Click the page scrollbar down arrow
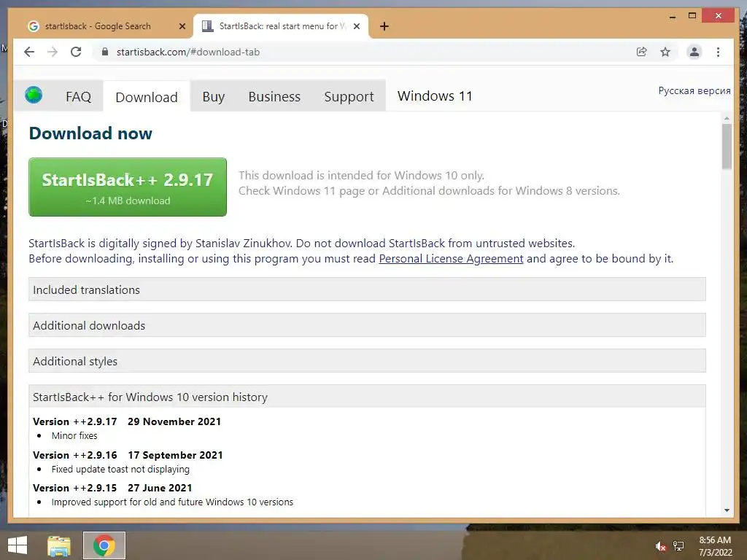Viewport: 747px width, 560px height. tap(727, 510)
